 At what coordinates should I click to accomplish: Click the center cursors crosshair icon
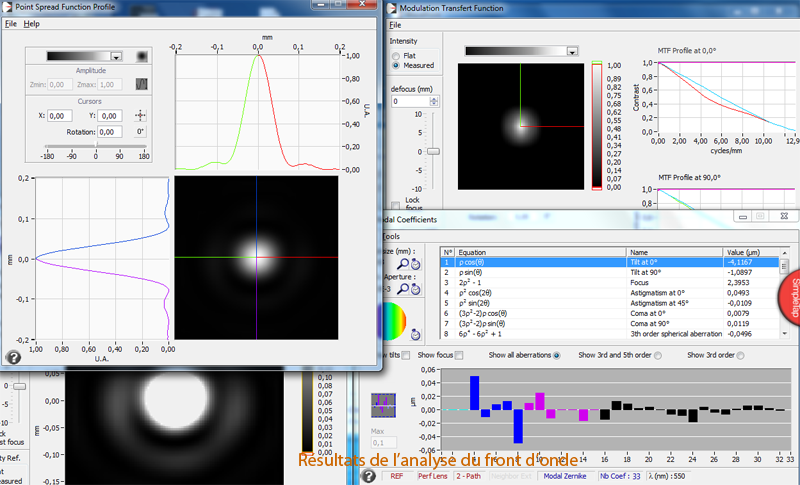coord(140,116)
